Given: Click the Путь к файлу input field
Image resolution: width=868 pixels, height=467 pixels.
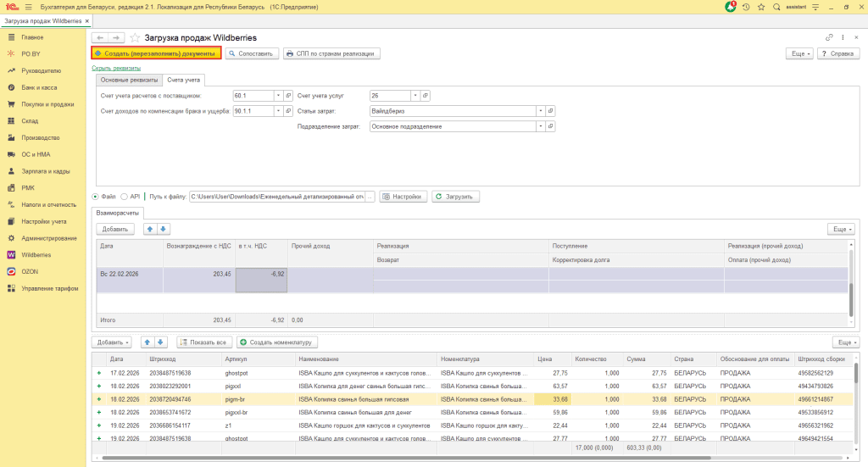Looking at the screenshot, I should 276,197.
